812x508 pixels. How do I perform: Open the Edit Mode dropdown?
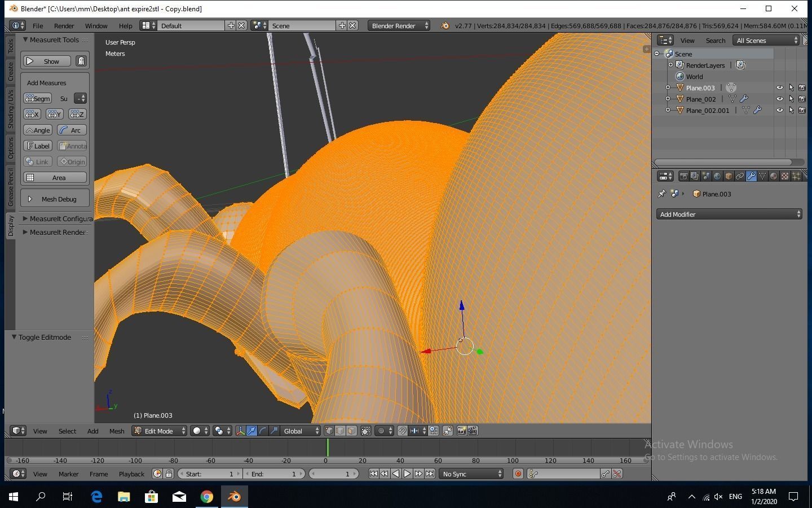(x=160, y=431)
